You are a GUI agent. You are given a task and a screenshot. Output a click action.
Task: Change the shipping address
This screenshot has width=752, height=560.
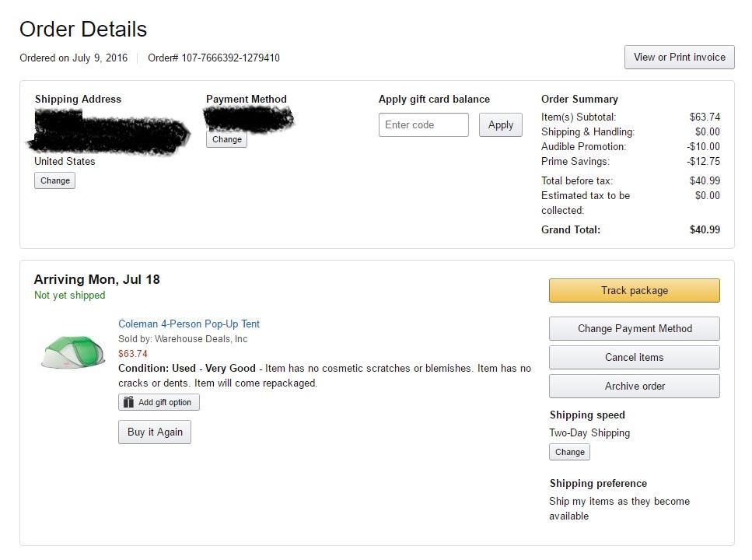[x=54, y=180]
